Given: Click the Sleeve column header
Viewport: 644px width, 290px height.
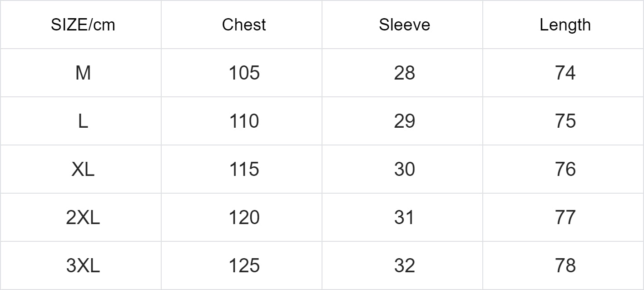Looking at the screenshot, I should [404, 25].
